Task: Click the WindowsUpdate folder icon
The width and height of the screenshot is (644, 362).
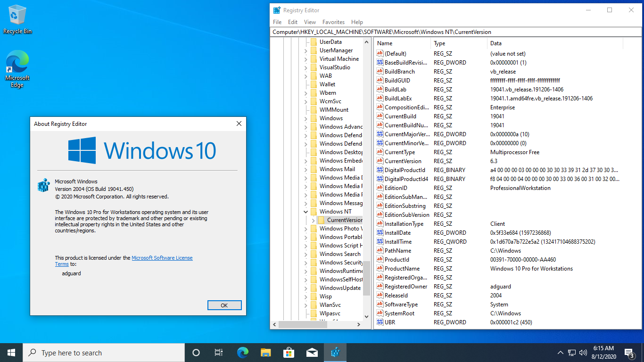Action: coord(314,288)
